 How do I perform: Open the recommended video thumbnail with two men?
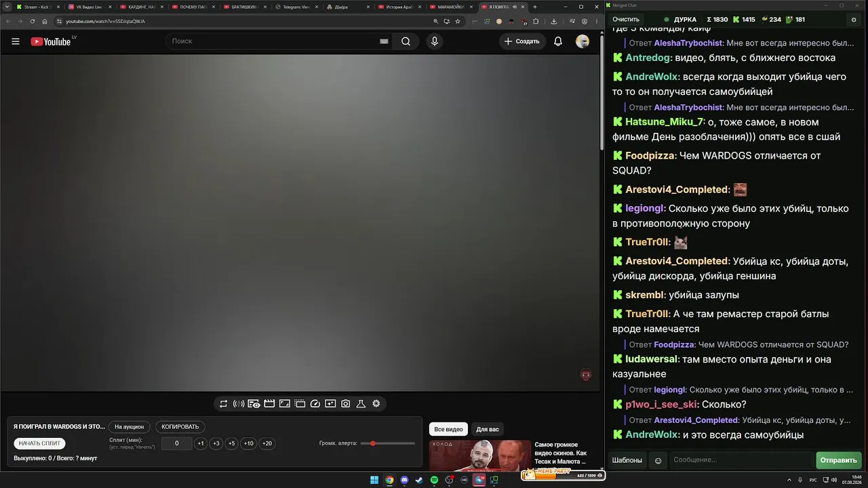tap(480, 456)
